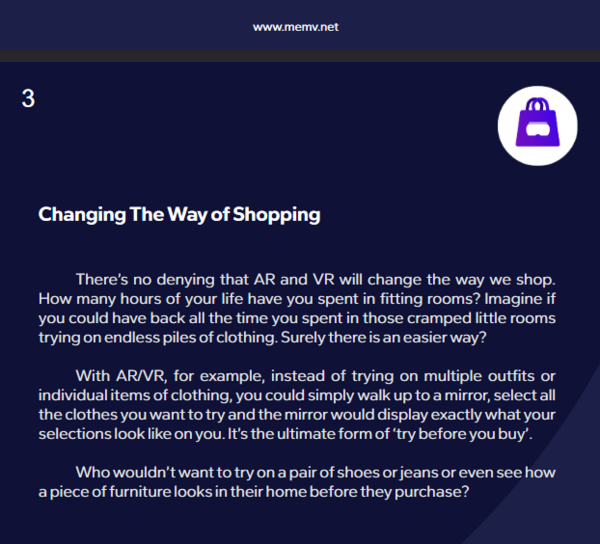Click the line starting individual items of clothing

(x=297, y=396)
